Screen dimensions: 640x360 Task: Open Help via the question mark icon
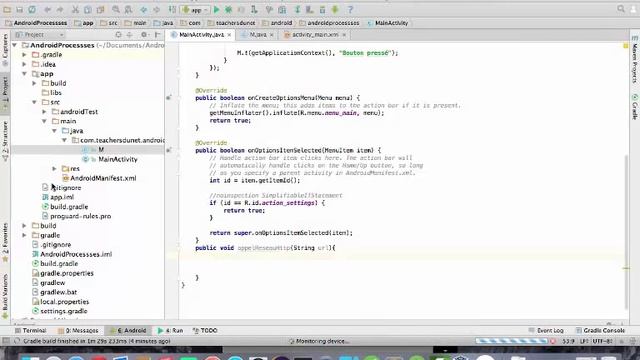tap(350, 9)
